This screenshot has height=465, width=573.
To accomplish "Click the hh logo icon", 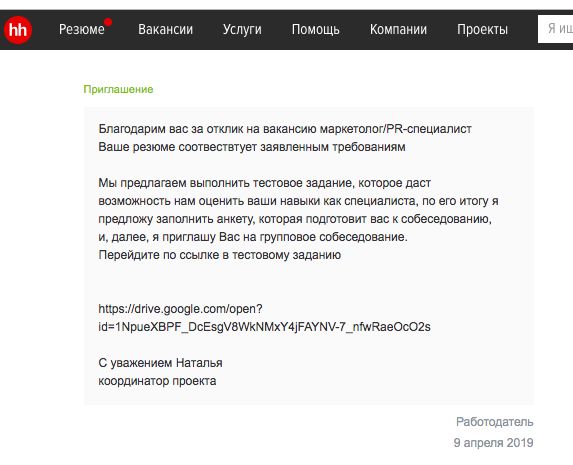I will (x=18, y=30).
